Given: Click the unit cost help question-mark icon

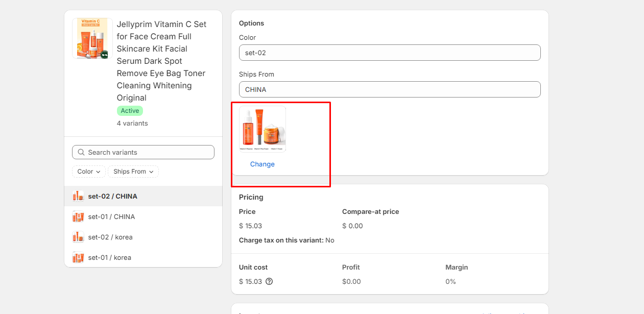Looking at the screenshot, I should click(269, 281).
